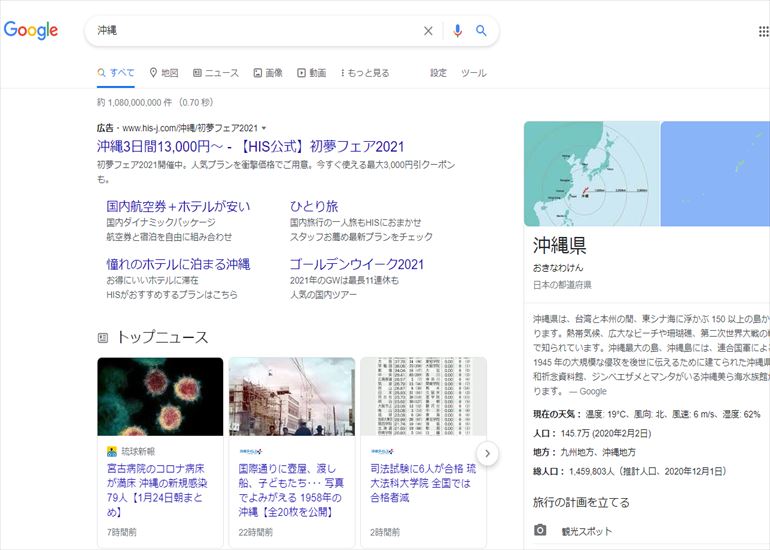Switch to the ニュース tab

pyautogui.click(x=216, y=73)
